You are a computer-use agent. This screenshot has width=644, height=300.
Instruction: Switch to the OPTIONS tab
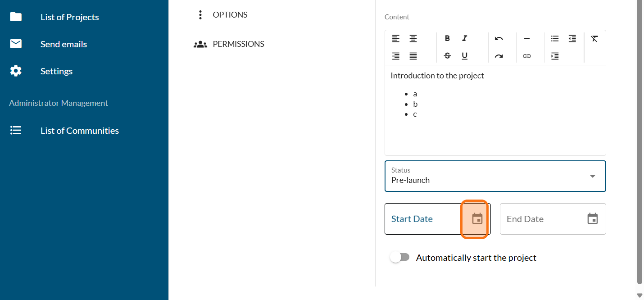[230, 15]
